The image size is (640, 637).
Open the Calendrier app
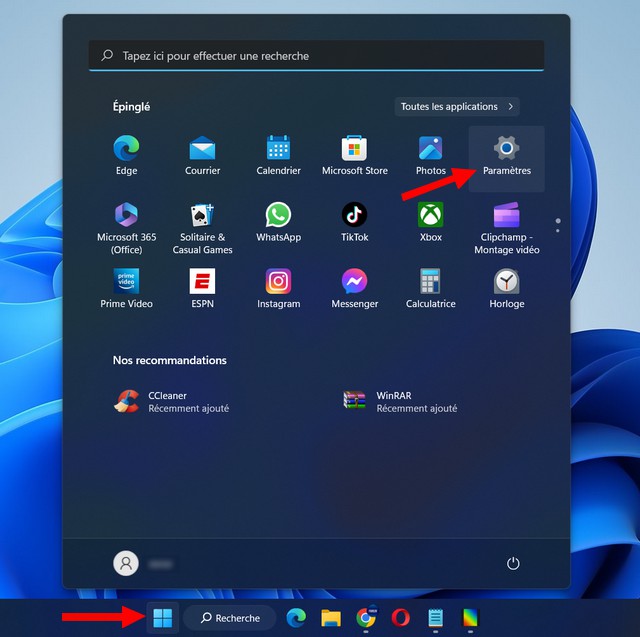click(278, 155)
